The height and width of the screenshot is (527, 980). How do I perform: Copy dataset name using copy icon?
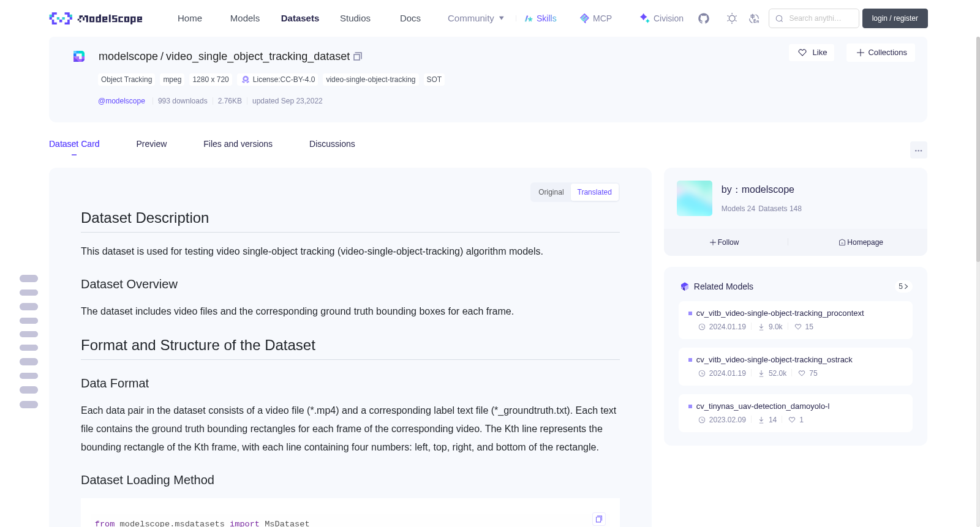358,56
